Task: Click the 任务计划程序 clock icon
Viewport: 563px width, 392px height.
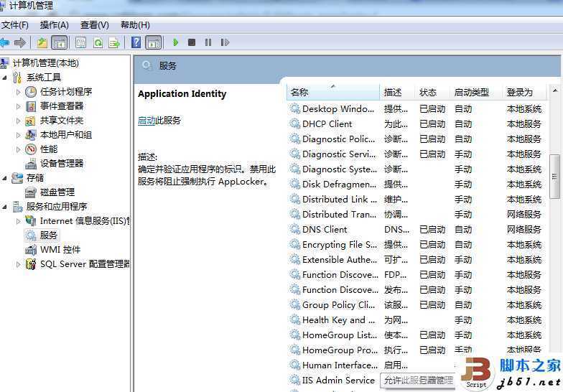Action: [x=31, y=92]
